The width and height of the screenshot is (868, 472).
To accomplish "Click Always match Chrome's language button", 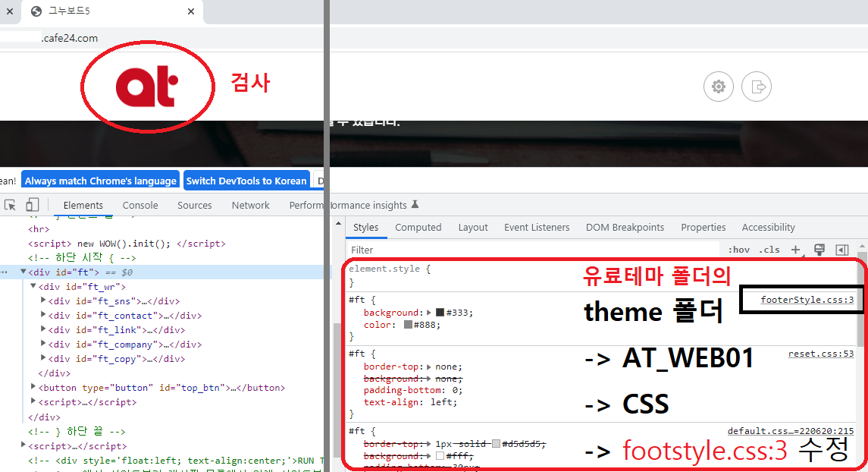I will (x=100, y=181).
